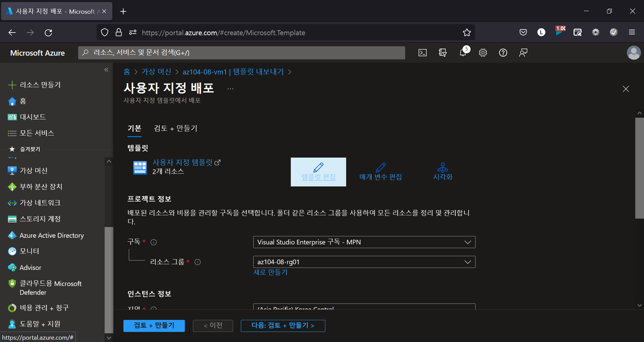Screen dimensions: 644x342
Task: Click the browser back arrow
Action: pyautogui.click(x=12, y=32)
